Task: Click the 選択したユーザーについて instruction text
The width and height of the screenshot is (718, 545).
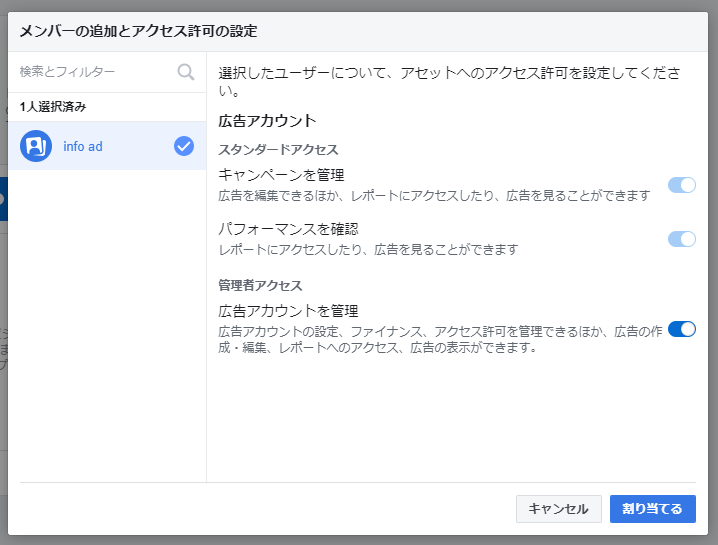Action: coord(449,82)
